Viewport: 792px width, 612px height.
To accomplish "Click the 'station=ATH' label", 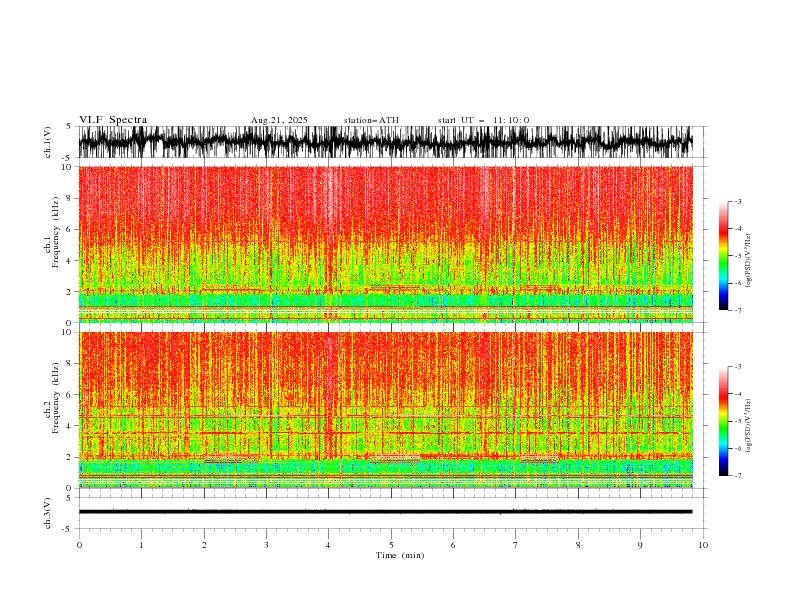I will (x=371, y=120).
